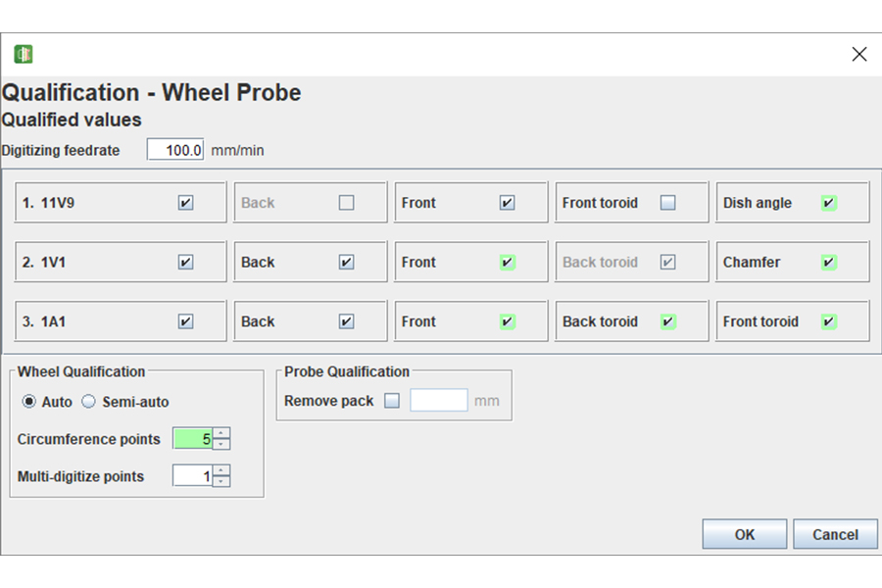Increase Circumference points with up arrow
882x588 pixels.
click(x=222, y=433)
